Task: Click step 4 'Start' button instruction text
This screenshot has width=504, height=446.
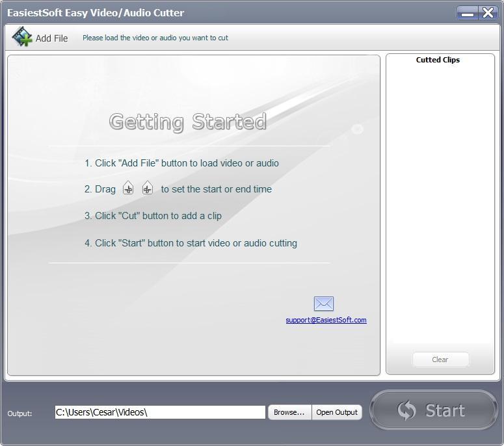Action: coord(191,243)
